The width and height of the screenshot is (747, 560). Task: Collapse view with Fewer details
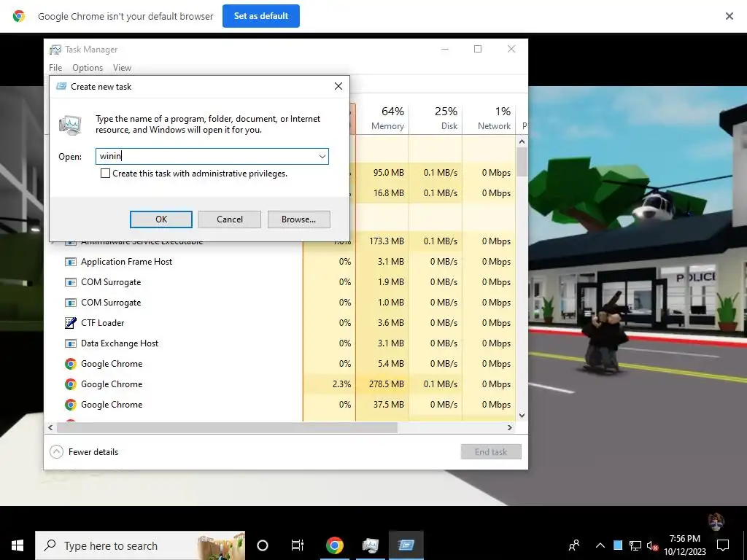point(85,452)
